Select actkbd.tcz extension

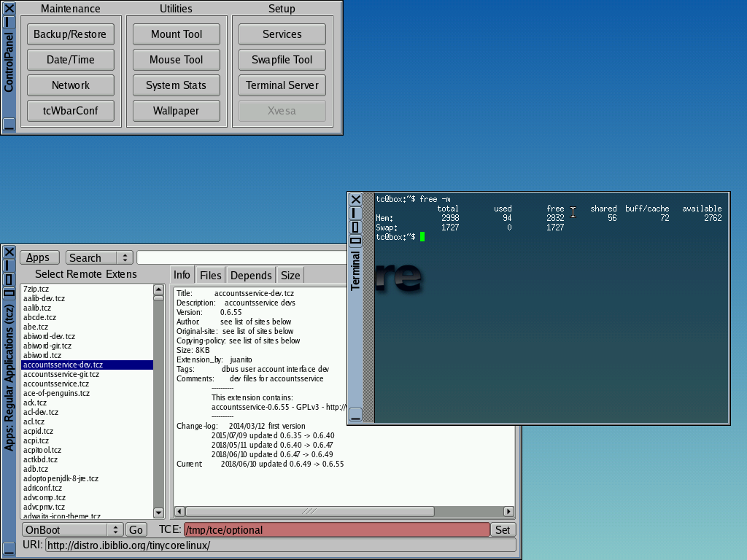click(x=87, y=459)
